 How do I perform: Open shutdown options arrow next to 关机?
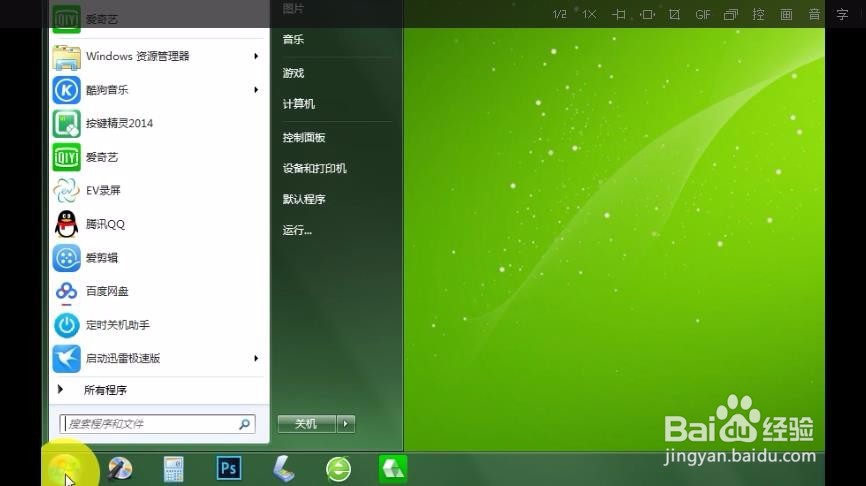point(346,424)
